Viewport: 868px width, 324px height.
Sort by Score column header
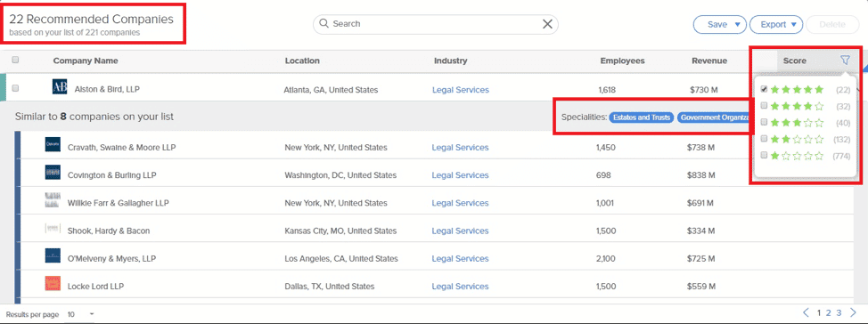pos(794,61)
